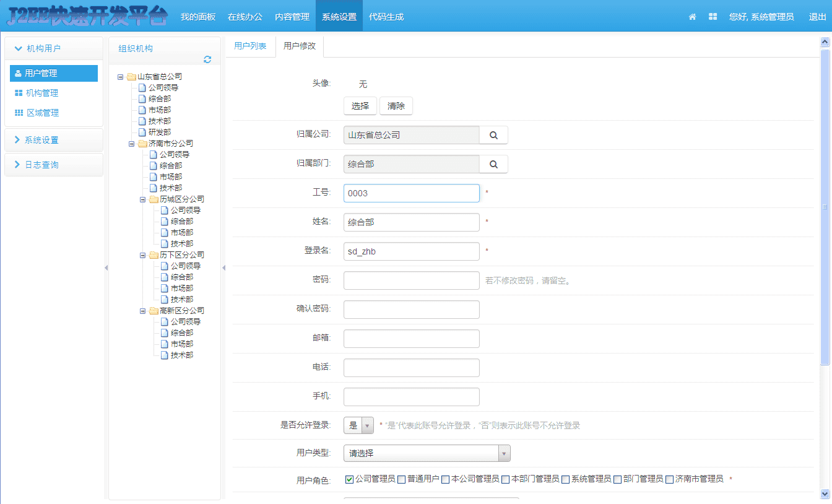832x504 pixels.
Task: Enable the 系统管理员 role checkbox
Action: (565, 479)
